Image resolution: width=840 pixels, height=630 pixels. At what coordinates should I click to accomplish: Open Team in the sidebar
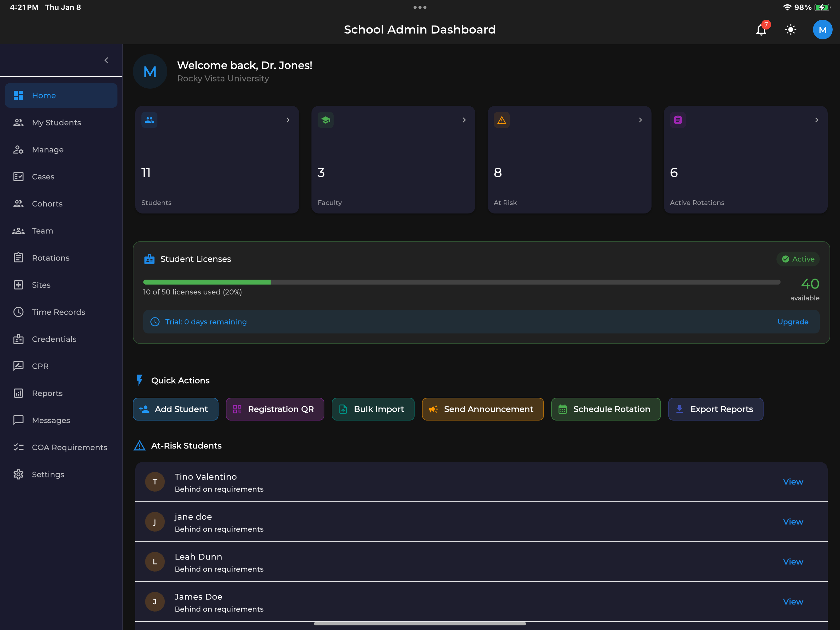click(x=61, y=231)
